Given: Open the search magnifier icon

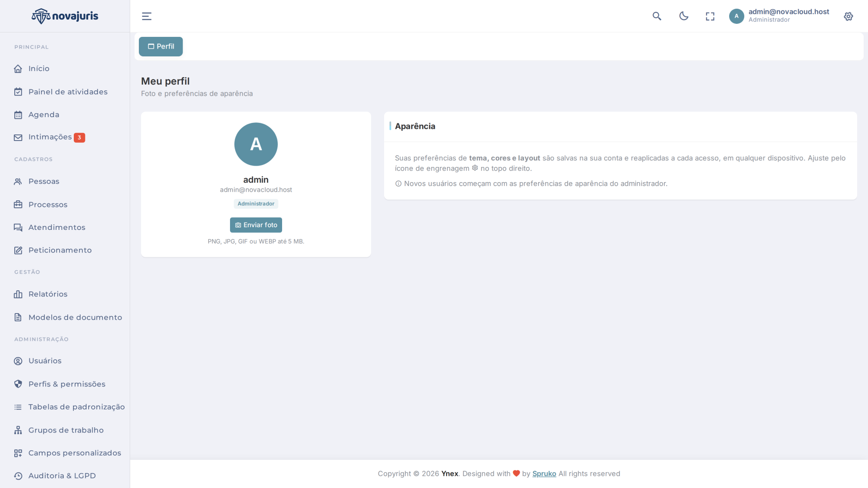Looking at the screenshot, I should pyautogui.click(x=657, y=16).
